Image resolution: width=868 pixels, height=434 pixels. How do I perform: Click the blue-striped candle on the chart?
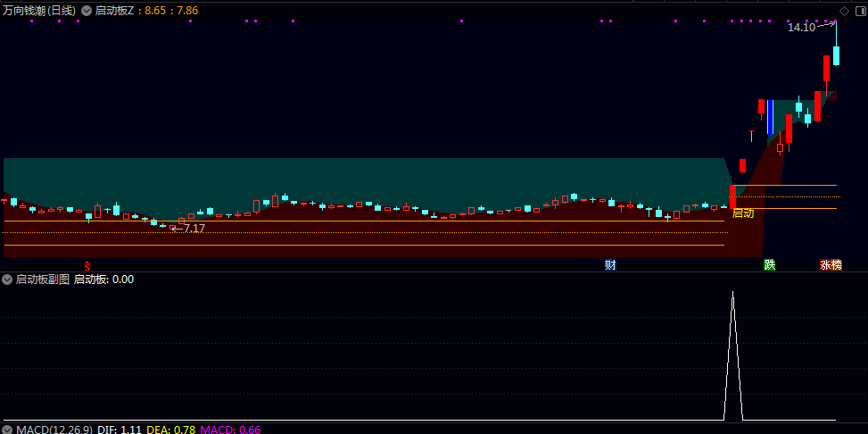(770, 117)
